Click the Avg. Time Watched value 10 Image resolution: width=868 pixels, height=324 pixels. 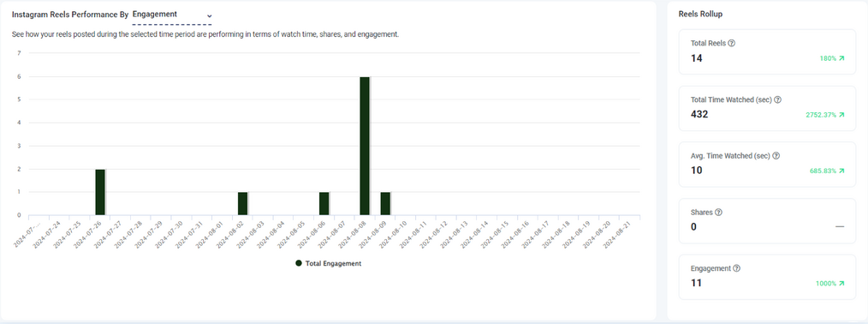click(697, 171)
